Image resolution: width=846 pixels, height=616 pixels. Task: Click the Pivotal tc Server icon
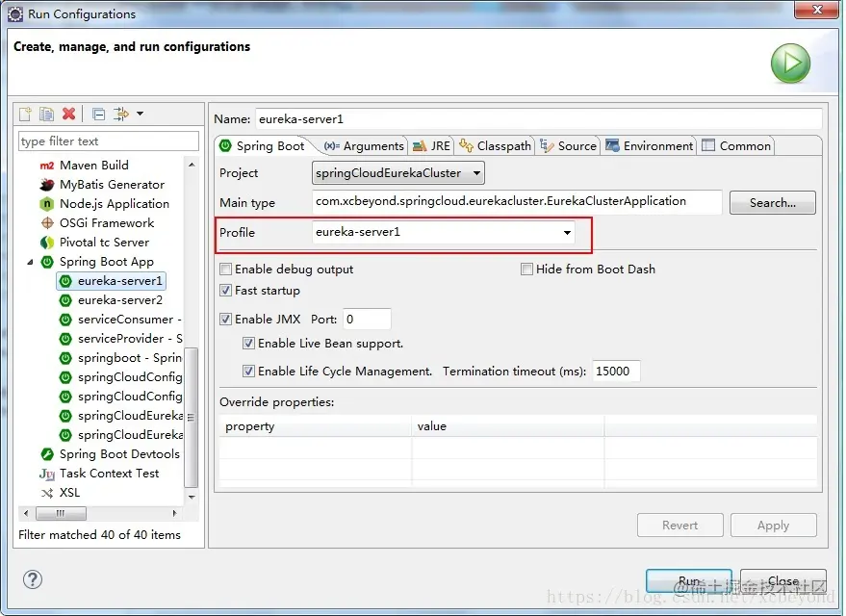pos(47,243)
